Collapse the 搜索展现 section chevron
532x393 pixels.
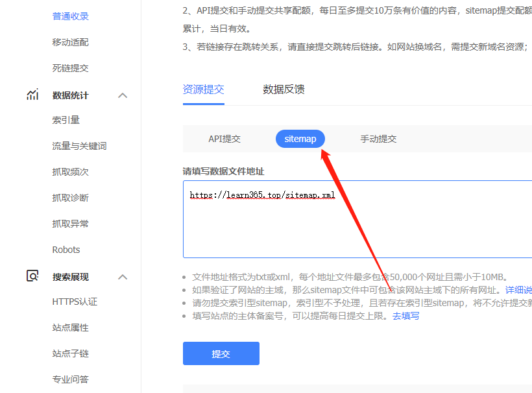pyautogui.click(x=123, y=277)
